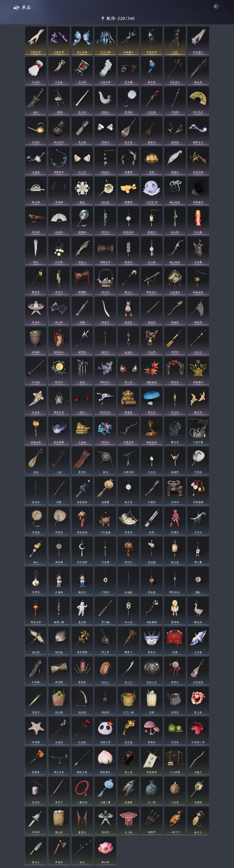The height and width of the screenshot is (868, 234).
Task: Select the 花月夜 pipa lute item
Action: tap(128, 131)
